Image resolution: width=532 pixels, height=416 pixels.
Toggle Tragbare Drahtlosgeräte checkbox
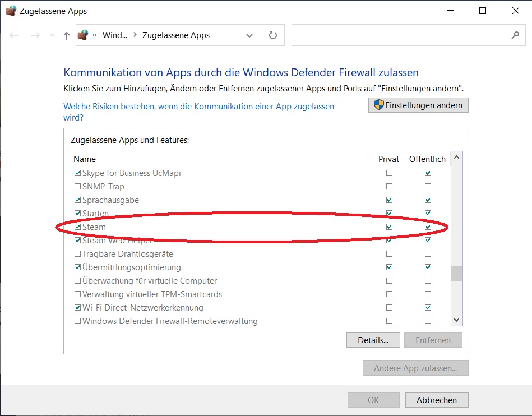[x=78, y=254]
